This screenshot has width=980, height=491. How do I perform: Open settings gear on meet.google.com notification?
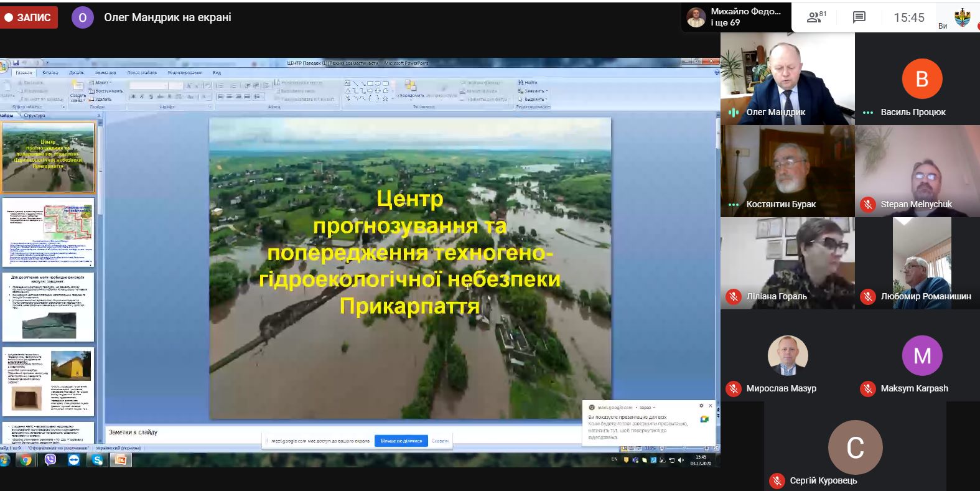[x=702, y=406]
